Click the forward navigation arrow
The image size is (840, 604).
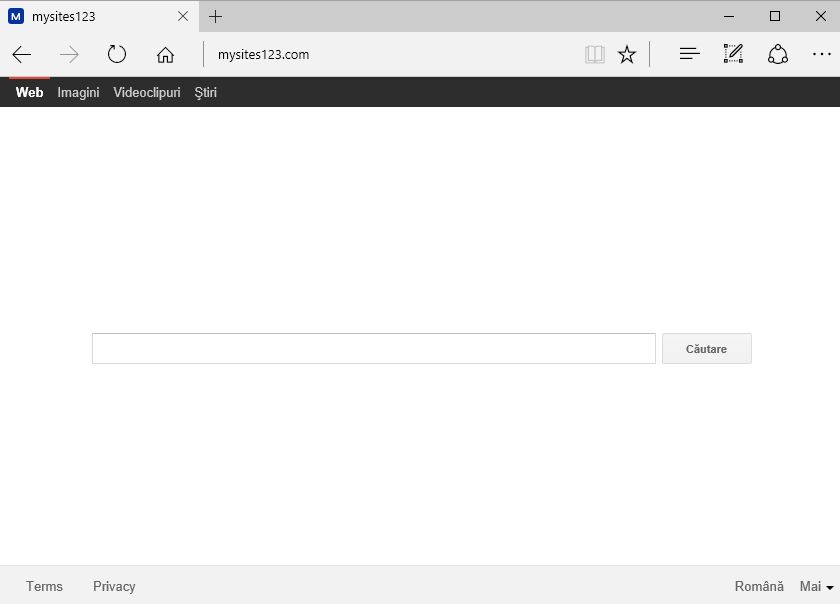pos(69,54)
